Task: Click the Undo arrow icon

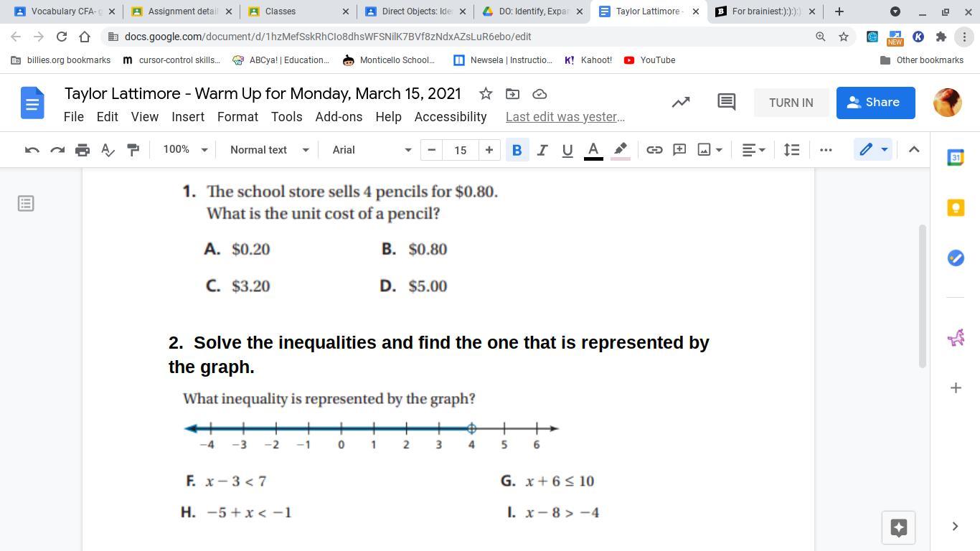Action: click(x=32, y=150)
